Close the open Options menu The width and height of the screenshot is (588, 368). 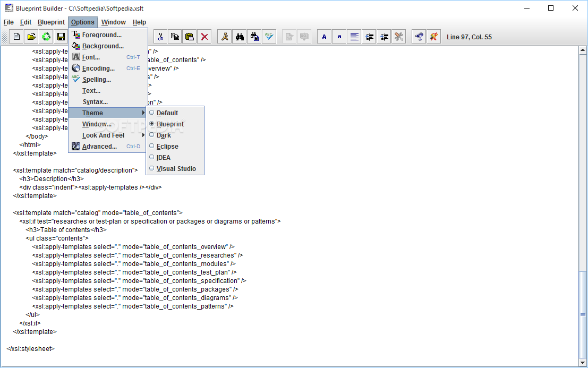tap(83, 22)
